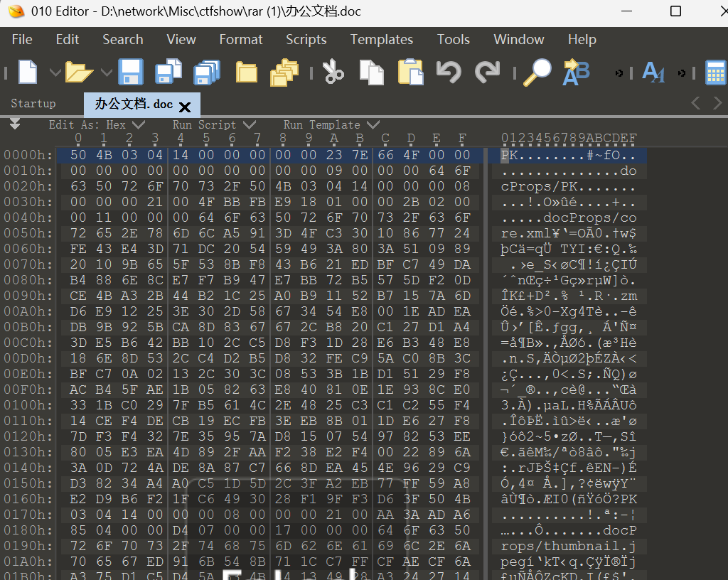Open Find using the magnifier icon
The width and height of the screenshot is (728, 580).
click(x=537, y=72)
